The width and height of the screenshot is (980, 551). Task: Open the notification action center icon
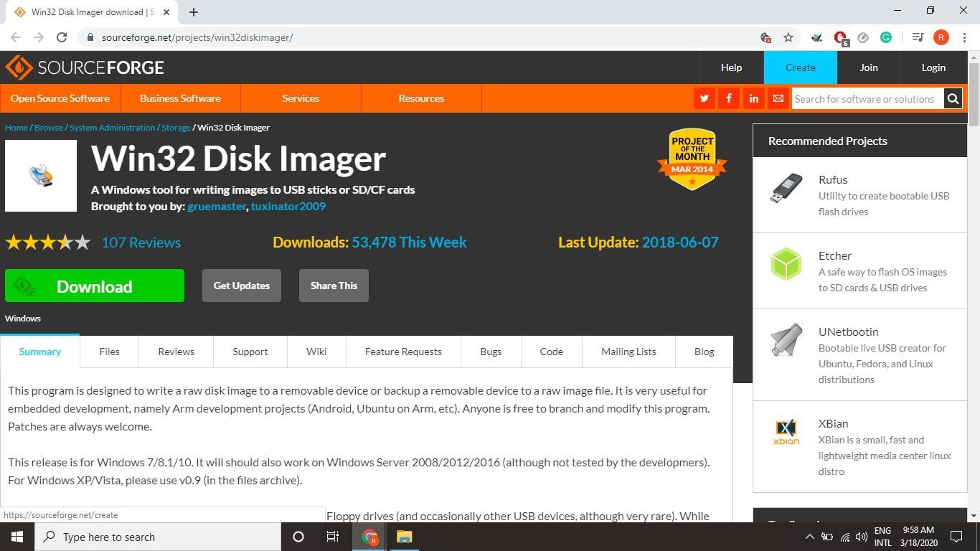(956, 537)
